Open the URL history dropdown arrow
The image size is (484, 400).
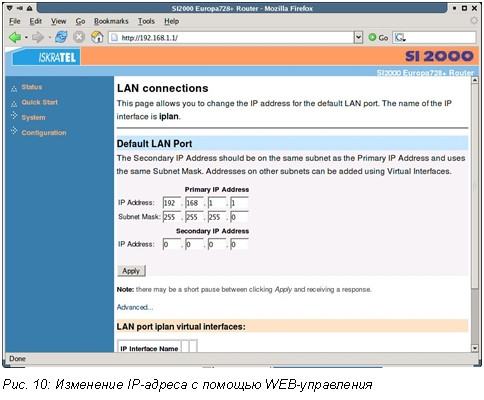pyautogui.click(x=358, y=37)
